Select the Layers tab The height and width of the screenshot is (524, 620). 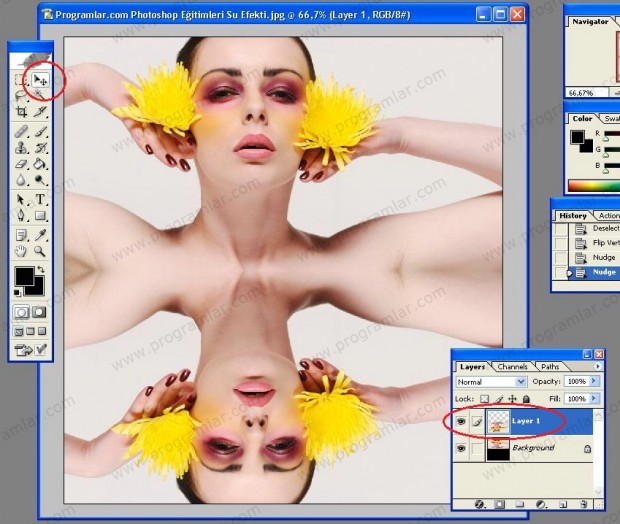(x=473, y=367)
